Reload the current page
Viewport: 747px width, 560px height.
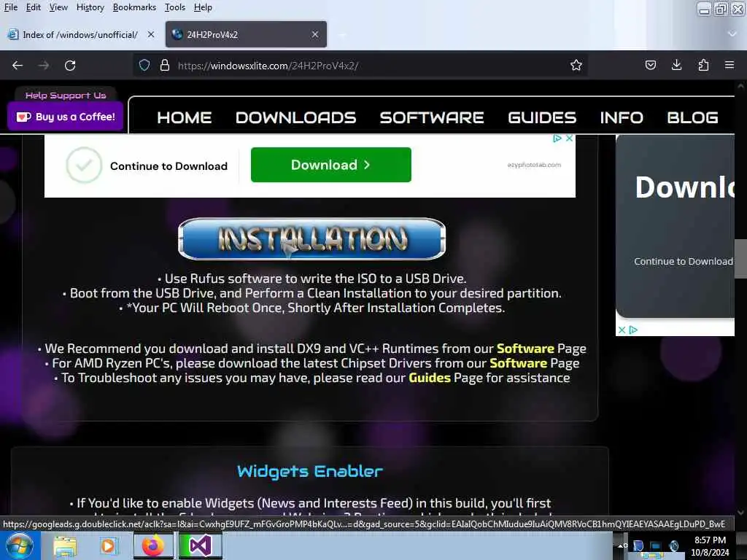(70, 65)
